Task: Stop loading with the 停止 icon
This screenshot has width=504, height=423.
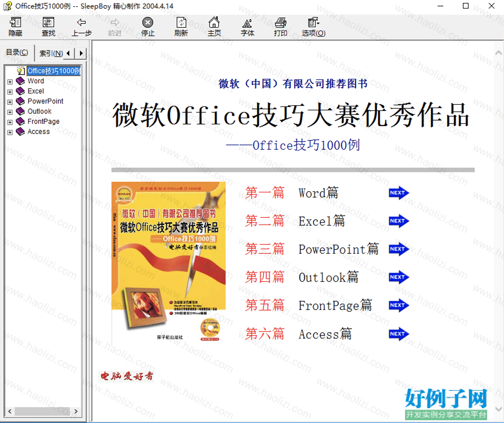Action: [x=148, y=22]
